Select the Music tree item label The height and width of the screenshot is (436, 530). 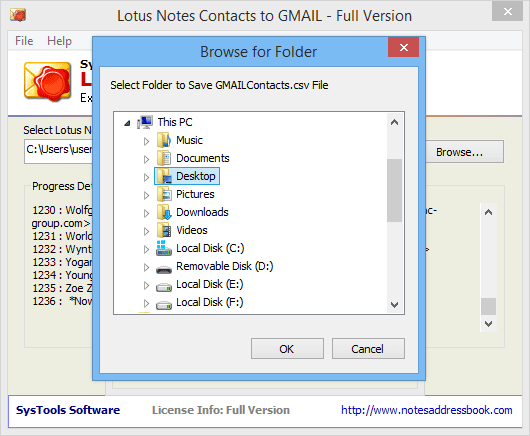tap(189, 140)
